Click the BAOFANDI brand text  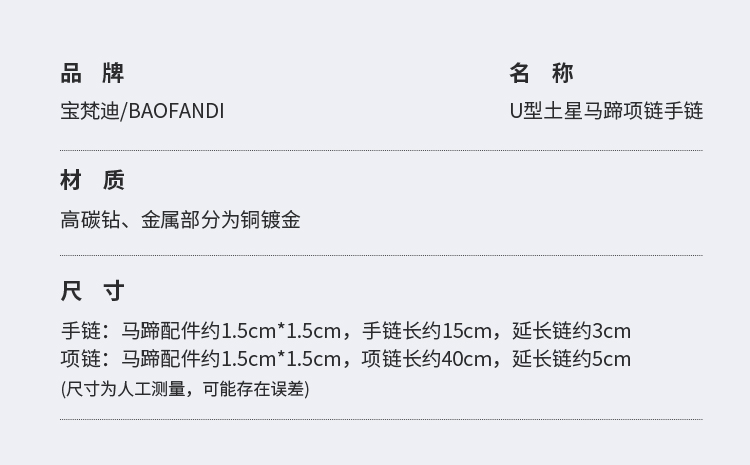[x=176, y=110]
